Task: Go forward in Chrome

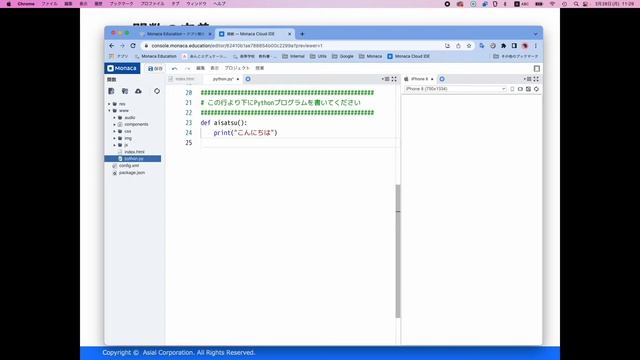Action: coord(122,46)
